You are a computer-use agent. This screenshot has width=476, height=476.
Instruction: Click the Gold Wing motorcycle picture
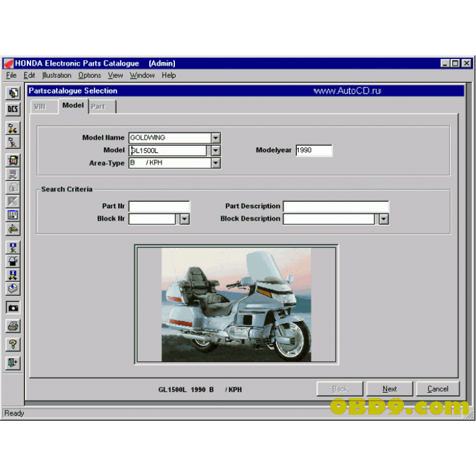236,305
